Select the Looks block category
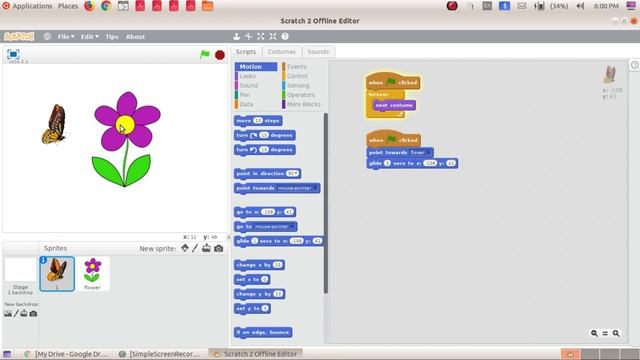This screenshot has width=640, height=360. (247, 76)
